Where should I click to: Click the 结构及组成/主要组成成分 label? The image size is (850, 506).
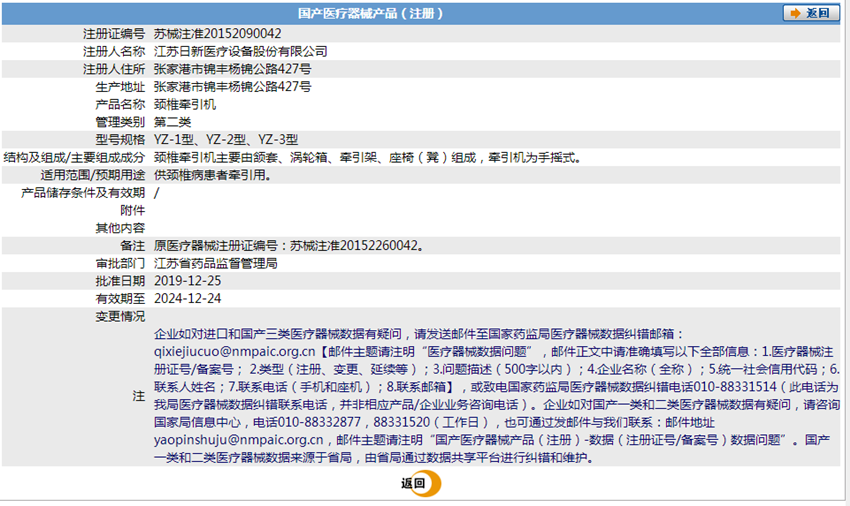coord(74,158)
